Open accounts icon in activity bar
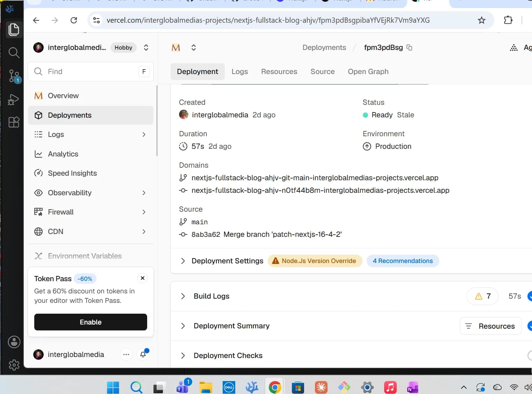532x394 pixels. [x=14, y=342]
